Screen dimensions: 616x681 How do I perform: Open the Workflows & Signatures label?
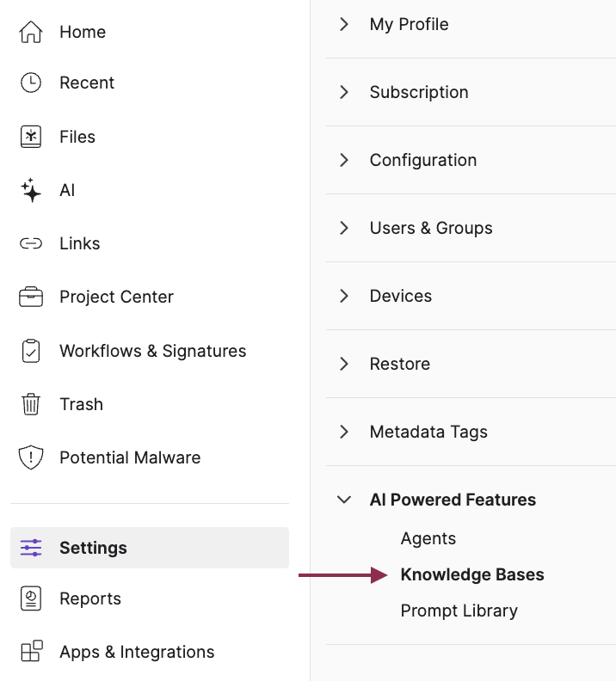pyautogui.click(x=153, y=351)
